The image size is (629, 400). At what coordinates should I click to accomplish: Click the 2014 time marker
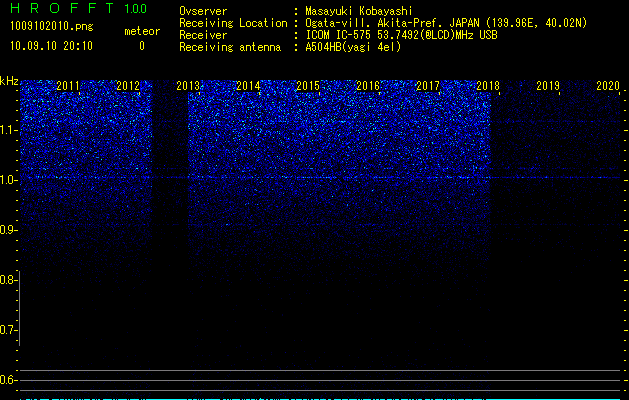[248, 86]
